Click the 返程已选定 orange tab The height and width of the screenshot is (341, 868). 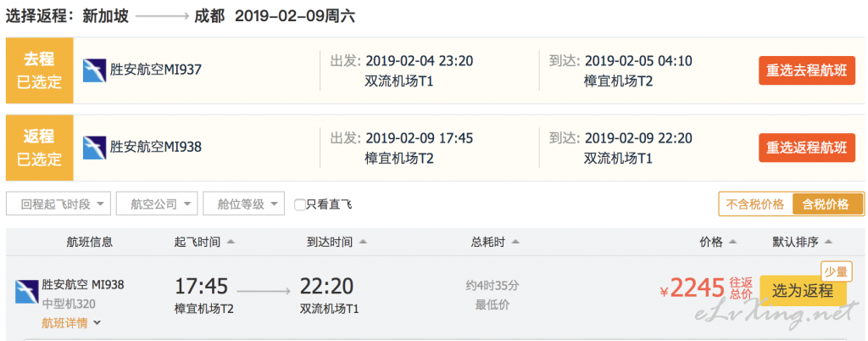point(39,148)
